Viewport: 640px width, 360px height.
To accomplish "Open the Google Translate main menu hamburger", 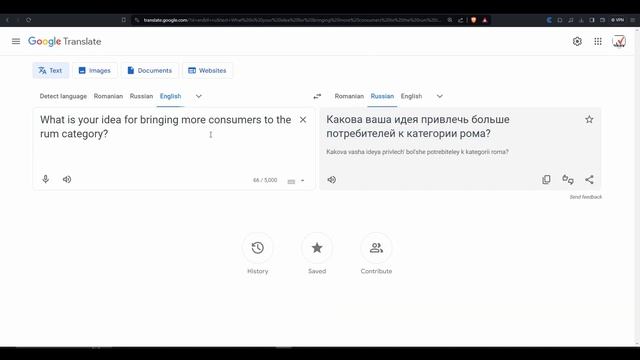I will (16, 41).
